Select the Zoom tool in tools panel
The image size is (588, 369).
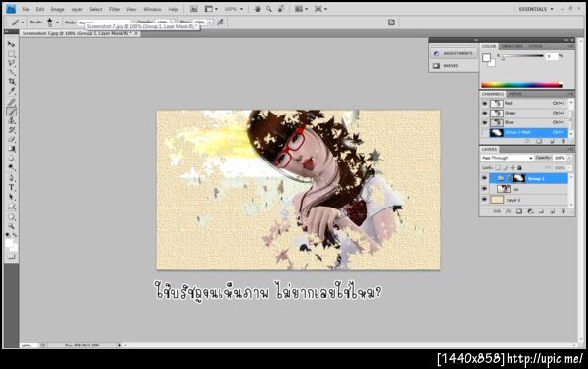pyautogui.click(x=11, y=226)
